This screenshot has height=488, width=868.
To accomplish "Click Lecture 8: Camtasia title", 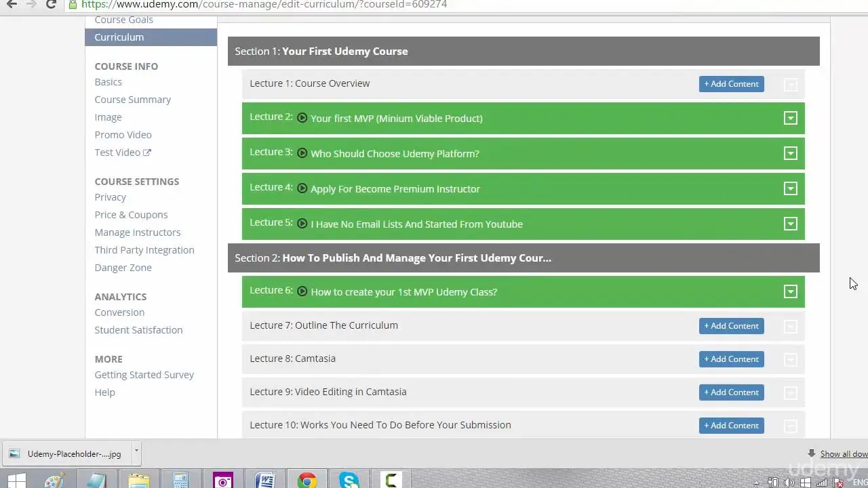I will point(292,359).
